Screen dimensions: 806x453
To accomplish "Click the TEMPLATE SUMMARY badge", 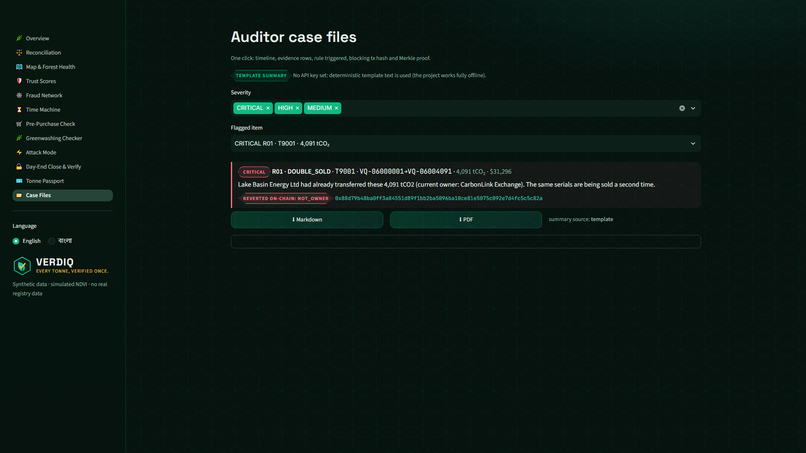I will pos(261,76).
